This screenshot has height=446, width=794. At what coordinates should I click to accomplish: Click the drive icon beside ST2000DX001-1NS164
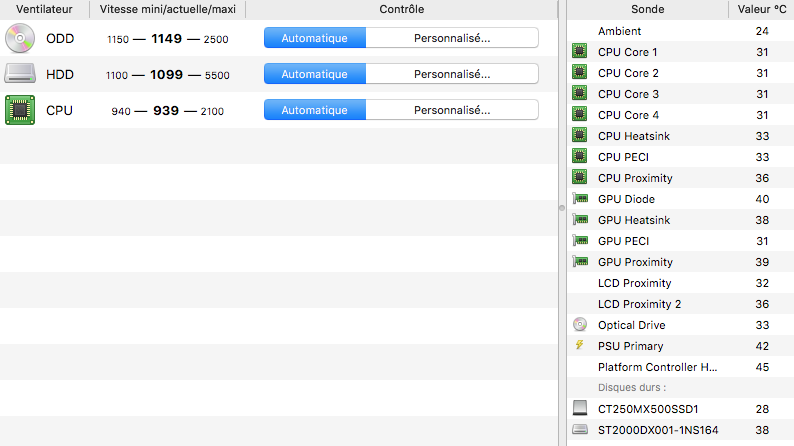coord(580,429)
